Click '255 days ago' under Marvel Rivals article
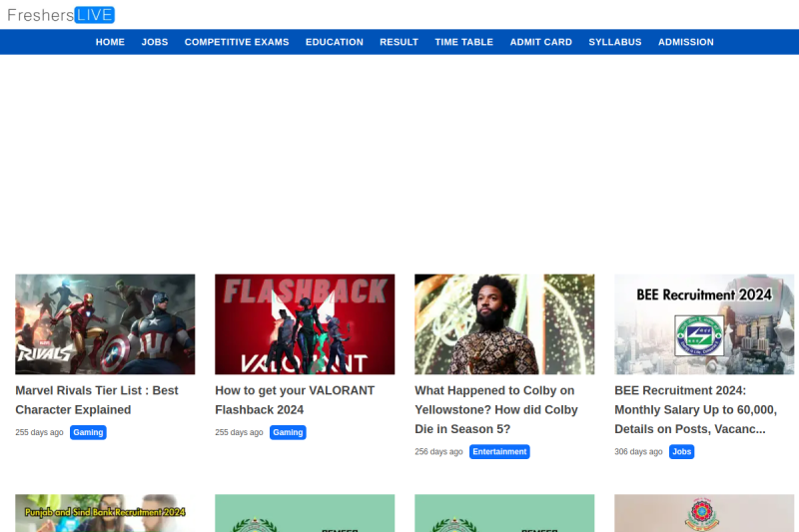Image resolution: width=799 pixels, height=532 pixels. (x=39, y=432)
